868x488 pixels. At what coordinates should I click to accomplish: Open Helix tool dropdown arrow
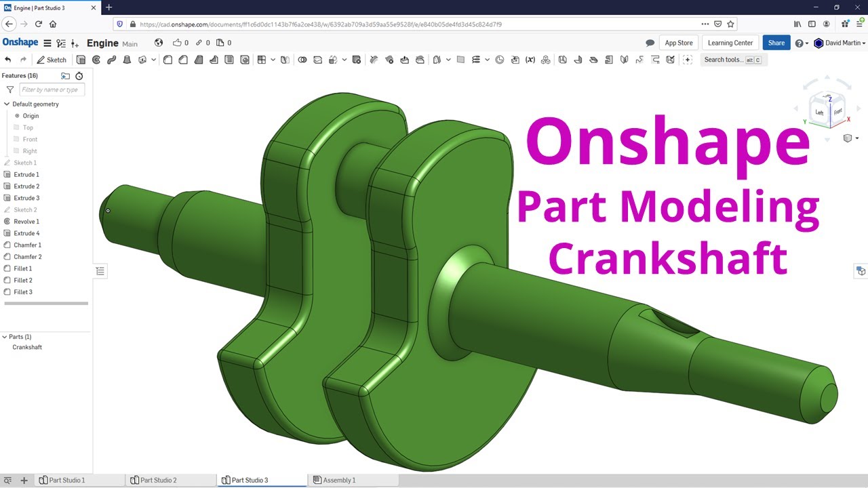(488, 60)
